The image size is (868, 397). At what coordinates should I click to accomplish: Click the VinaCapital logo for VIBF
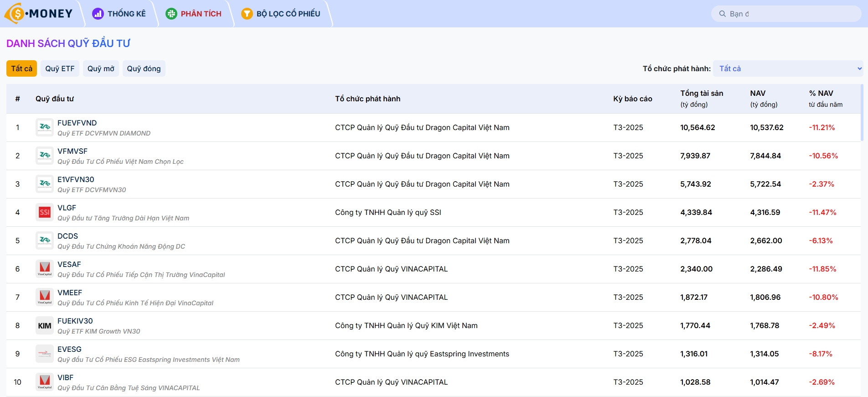point(45,382)
